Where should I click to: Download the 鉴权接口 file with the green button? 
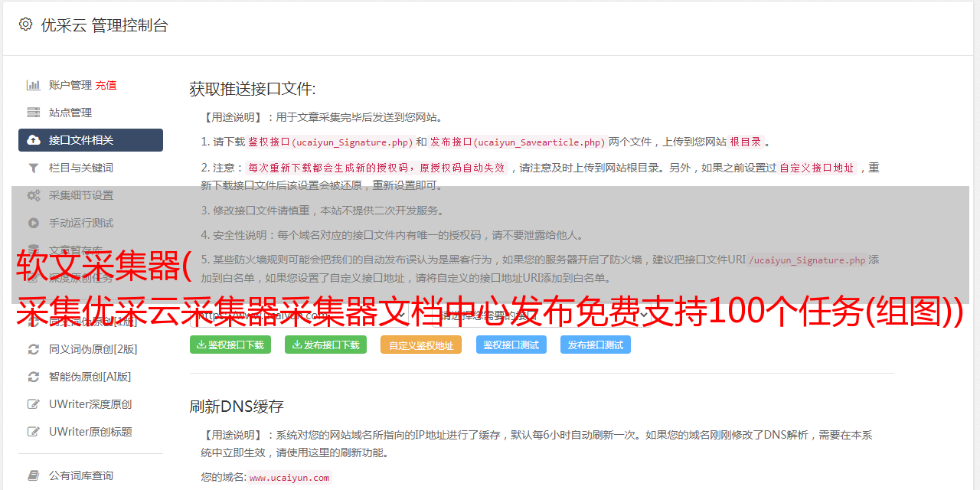coord(230,345)
